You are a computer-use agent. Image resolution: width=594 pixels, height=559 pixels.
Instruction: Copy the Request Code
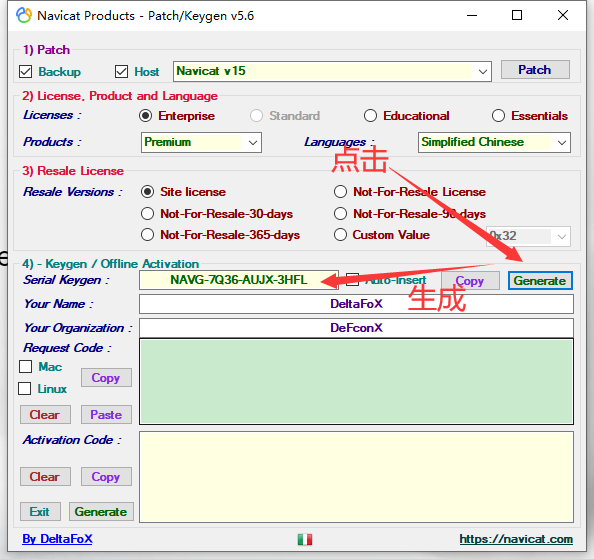[x=106, y=378]
